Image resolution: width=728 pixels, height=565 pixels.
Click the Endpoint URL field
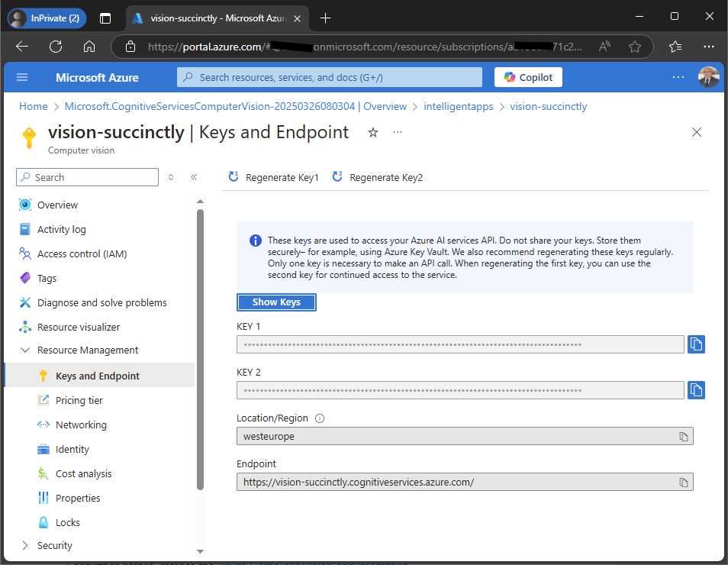465,482
